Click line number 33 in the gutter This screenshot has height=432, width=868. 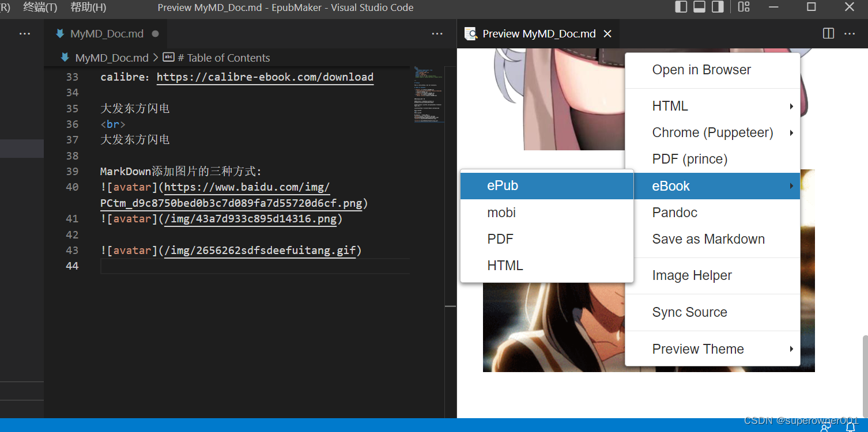(x=72, y=77)
